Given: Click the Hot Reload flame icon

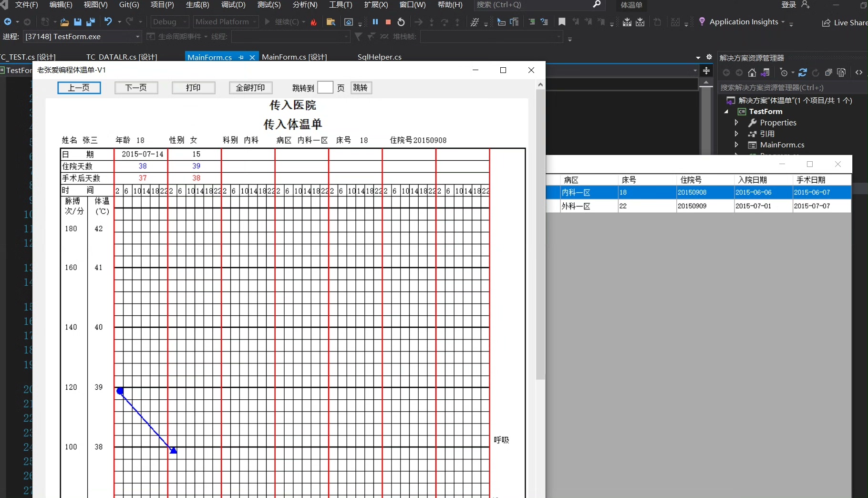Looking at the screenshot, I should coord(314,22).
